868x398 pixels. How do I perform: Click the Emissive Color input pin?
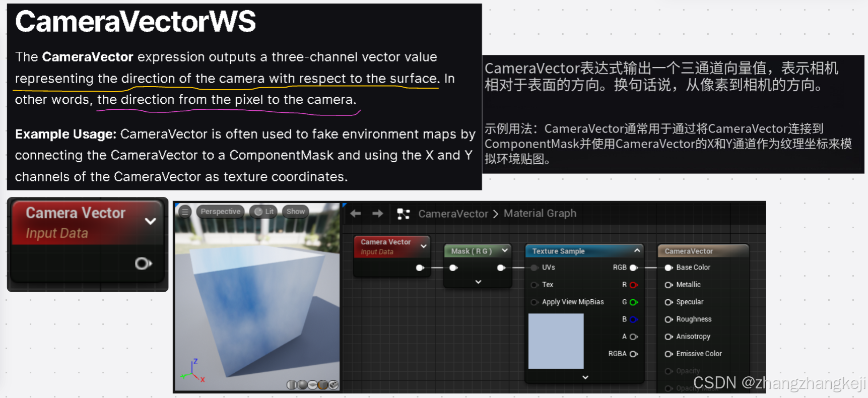(669, 354)
